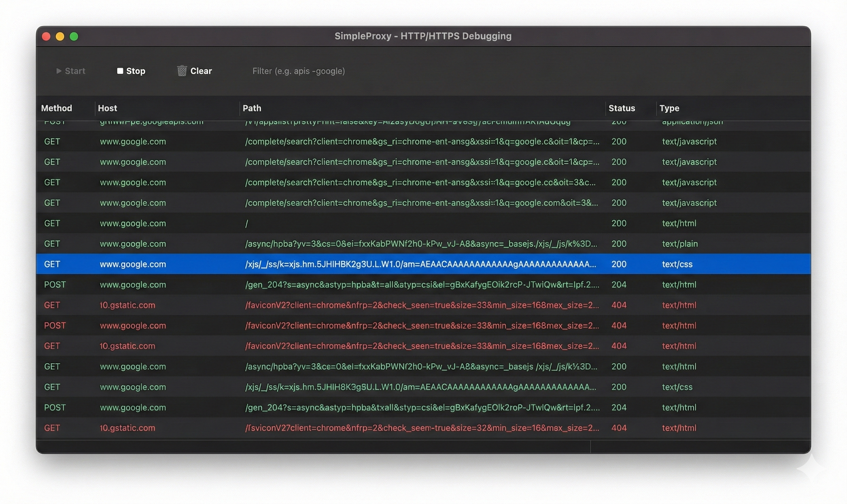Click the square icon on the Stop button
Image resolution: width=847 pixels, height=504 pixels.
(120, 71)
